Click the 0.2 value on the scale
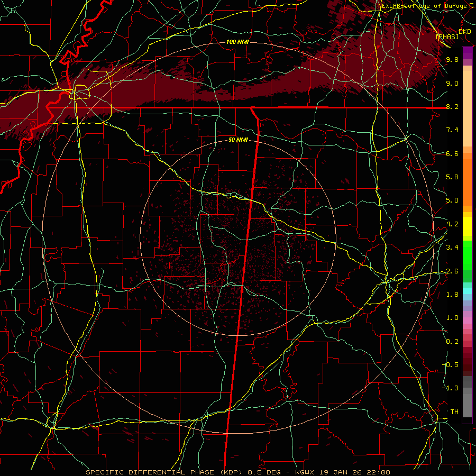476x476 pixels. (x=452, y=342)
